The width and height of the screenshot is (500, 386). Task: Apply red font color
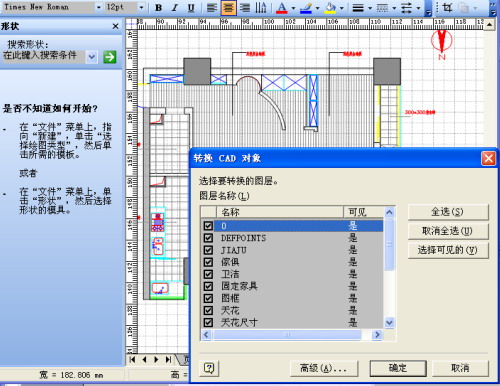point(282,8)
